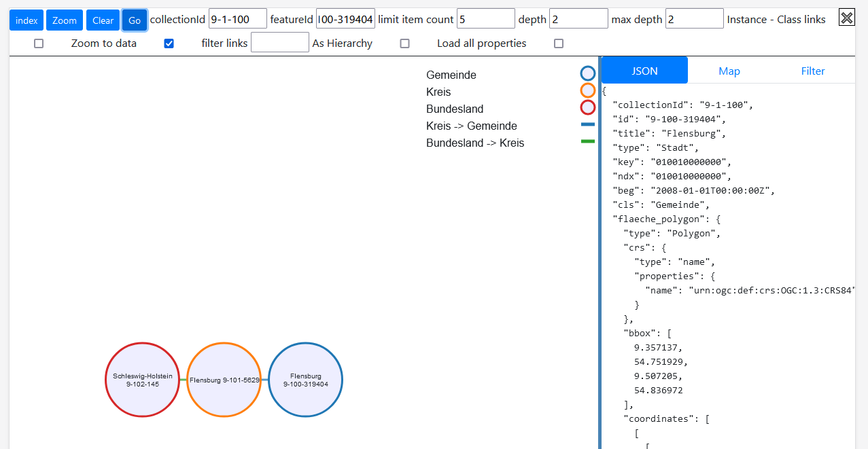Click the bbox value 9.357137
The width and height of the screenshot is (868, 449).
click(x=659, y=347)
